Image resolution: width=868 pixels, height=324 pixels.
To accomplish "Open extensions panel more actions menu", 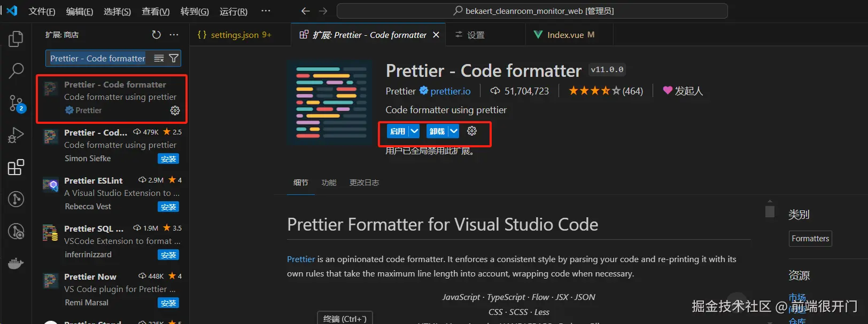I will (x=174, y=35).
